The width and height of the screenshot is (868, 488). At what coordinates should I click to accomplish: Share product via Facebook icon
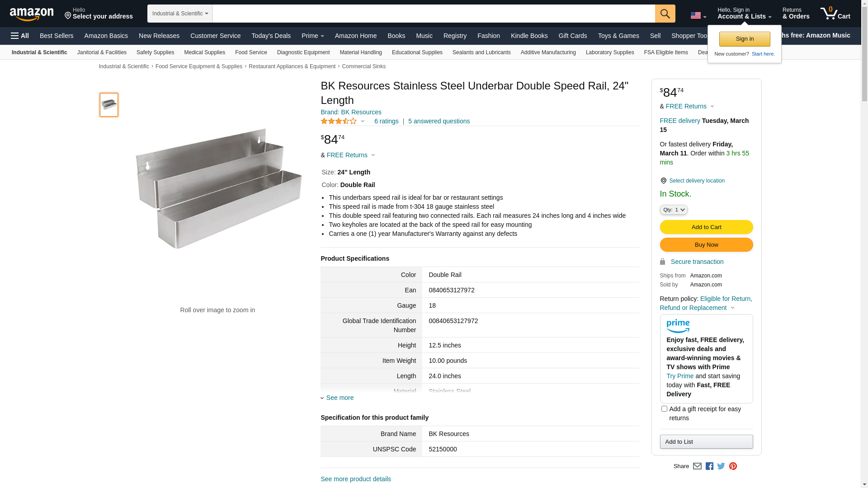coord(709,466)
